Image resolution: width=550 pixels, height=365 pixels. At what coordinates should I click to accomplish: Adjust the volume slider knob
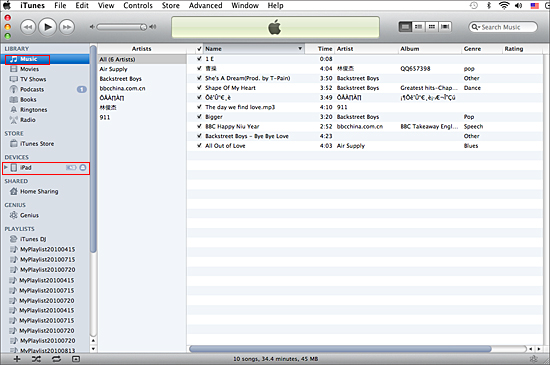(x=143, y=27)
